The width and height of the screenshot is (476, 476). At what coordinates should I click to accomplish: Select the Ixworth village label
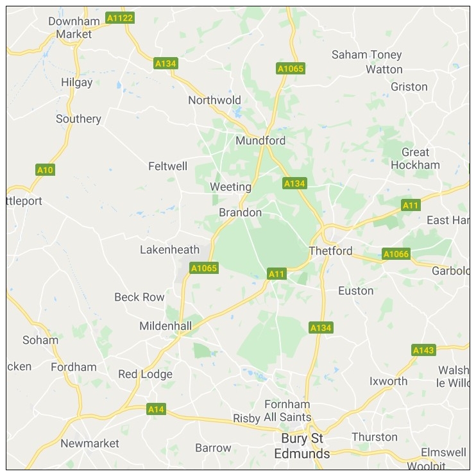[388, 381]
